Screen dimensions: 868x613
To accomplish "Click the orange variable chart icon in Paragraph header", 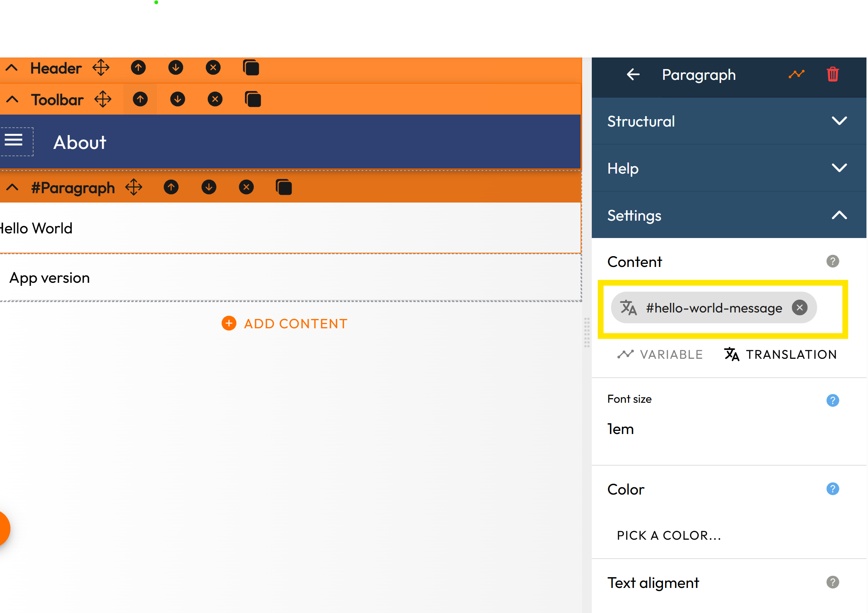I will coord(796,74).
